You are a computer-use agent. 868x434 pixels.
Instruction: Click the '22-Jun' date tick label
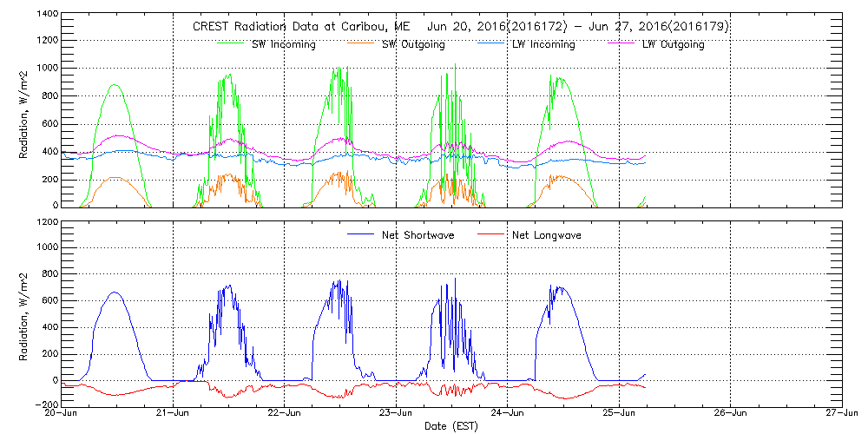pos(285,413)
